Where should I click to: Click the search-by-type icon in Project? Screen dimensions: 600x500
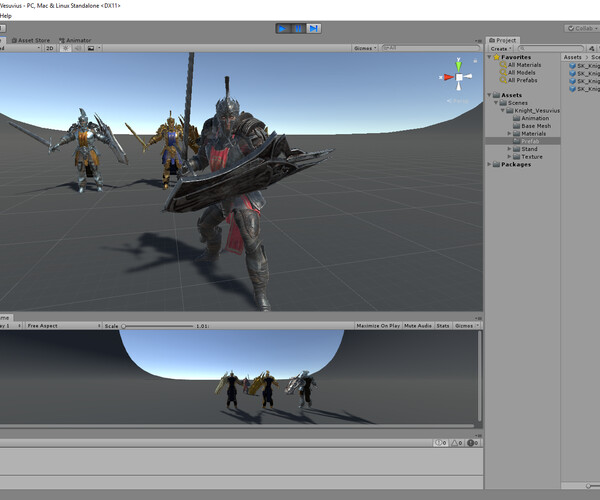[x=592, y=49]
